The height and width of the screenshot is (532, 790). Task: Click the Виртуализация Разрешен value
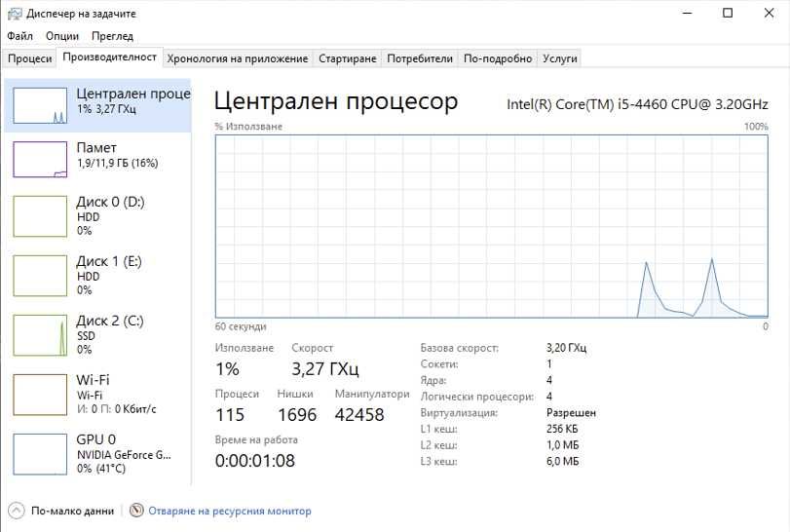[x=571, y=412]
